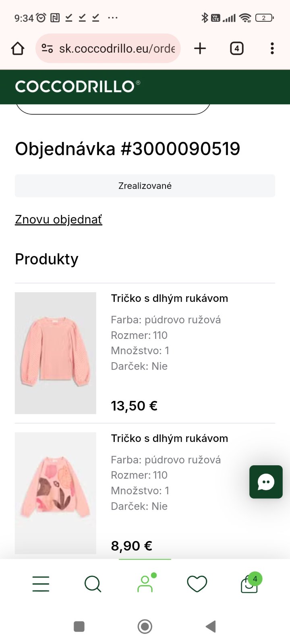
Task: Open the live chat bubble
Action: coord(266,482)
